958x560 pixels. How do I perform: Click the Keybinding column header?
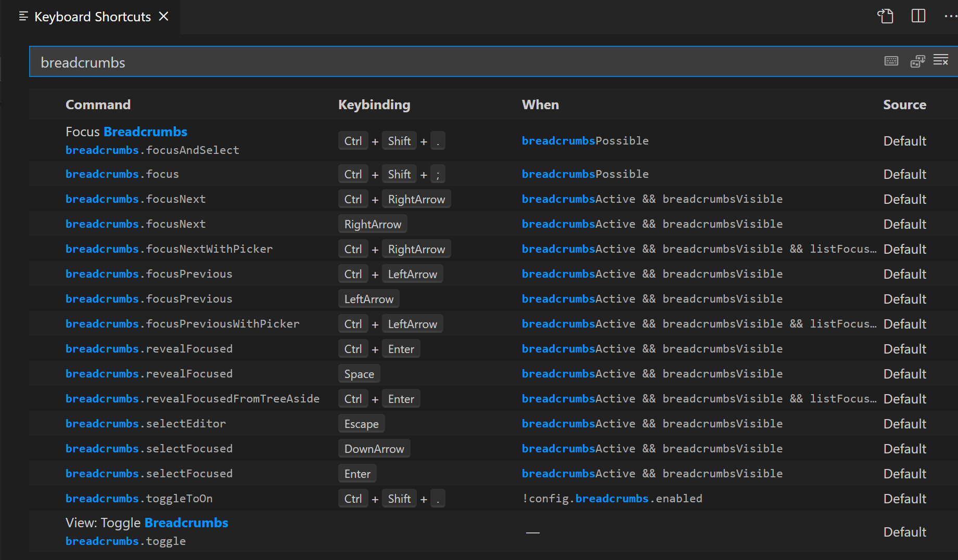pos(374,105)
